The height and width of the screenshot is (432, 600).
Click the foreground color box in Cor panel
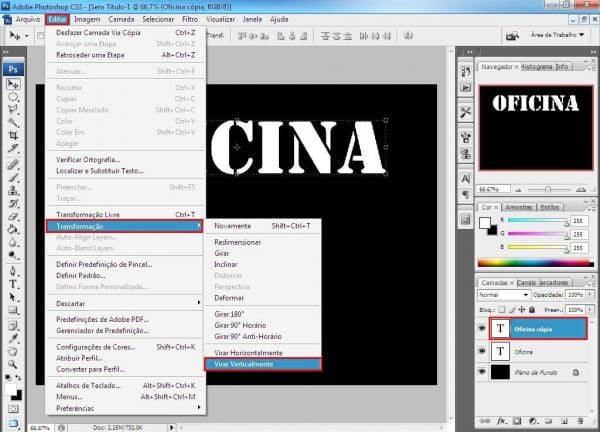click(486, 221)
